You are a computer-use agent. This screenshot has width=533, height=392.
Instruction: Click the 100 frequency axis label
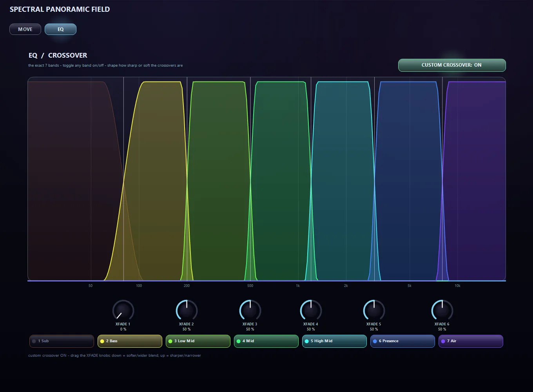[x=139, y=286]
